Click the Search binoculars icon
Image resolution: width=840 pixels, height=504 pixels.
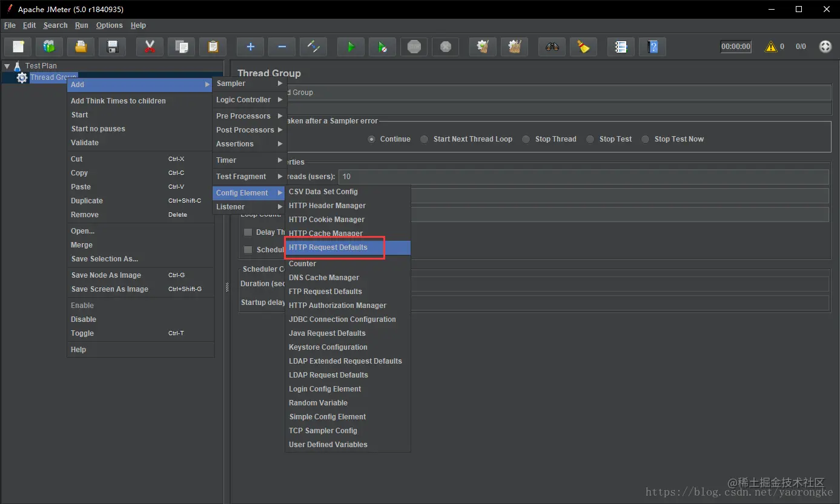click(x=552, y=47)
